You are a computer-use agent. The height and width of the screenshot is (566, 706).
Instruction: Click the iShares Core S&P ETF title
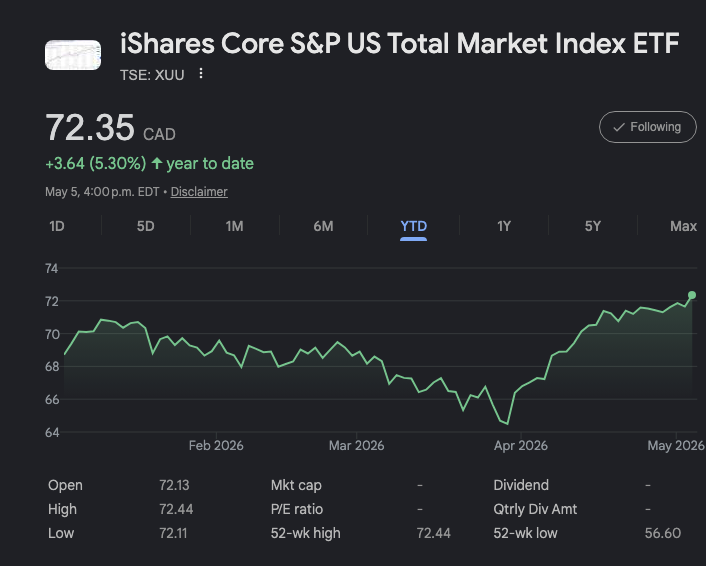click(x=399, y=44)
